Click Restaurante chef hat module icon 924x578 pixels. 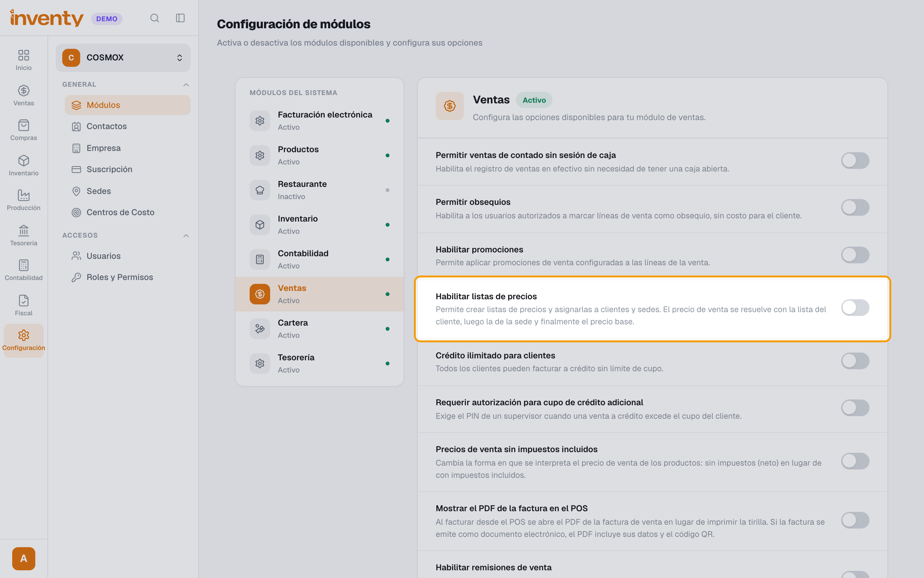(x=260, y=190)
